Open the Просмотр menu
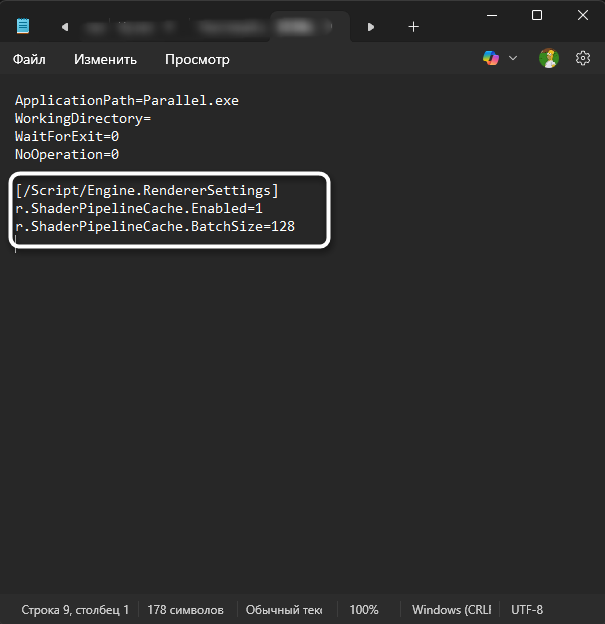This screenshot has width=605, height=624. [197, 59]
